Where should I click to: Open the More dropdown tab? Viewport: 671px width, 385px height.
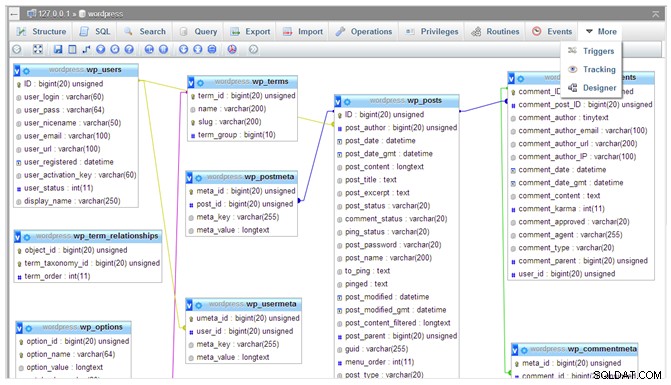coord(601,32)
